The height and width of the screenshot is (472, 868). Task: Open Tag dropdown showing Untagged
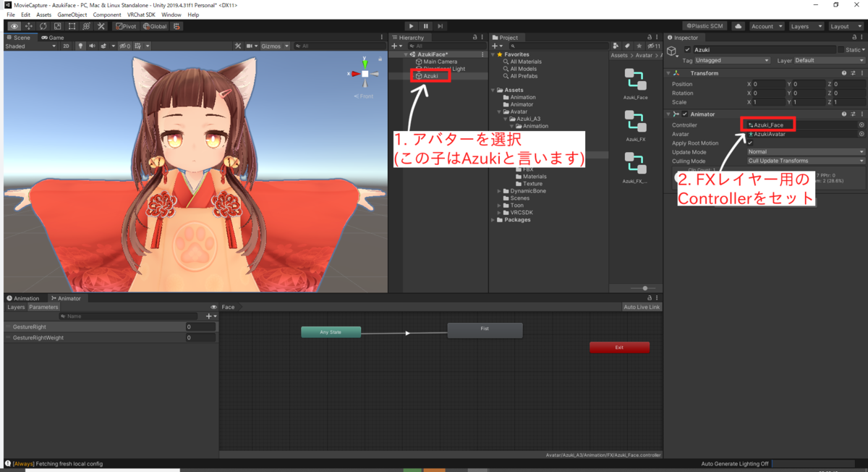[733, 61]
